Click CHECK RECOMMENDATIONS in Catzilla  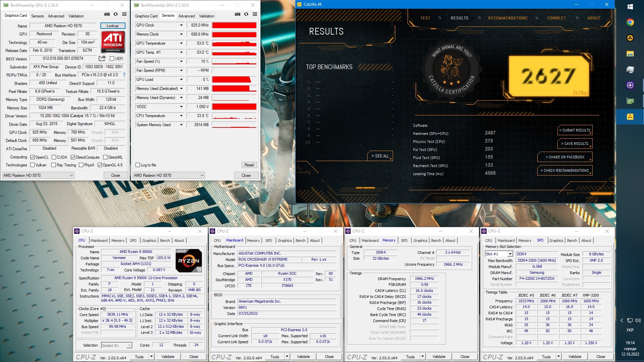tap(565, 170)
